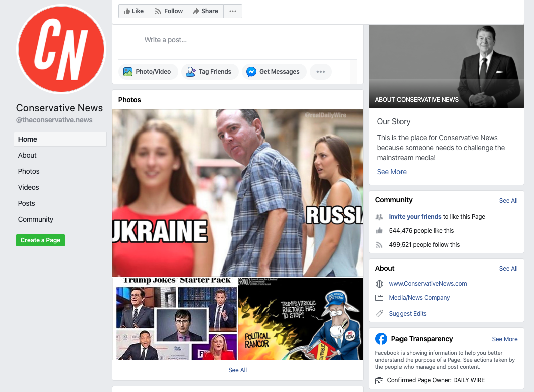The image size is (534, 392).
Task: Share this page via Share button
Action: click(205, 11)
